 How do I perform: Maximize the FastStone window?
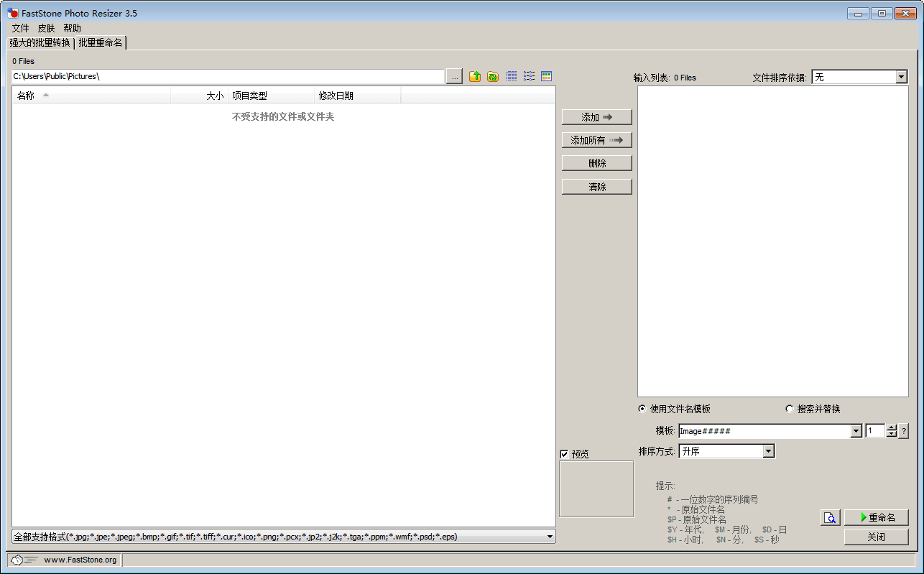881,13
